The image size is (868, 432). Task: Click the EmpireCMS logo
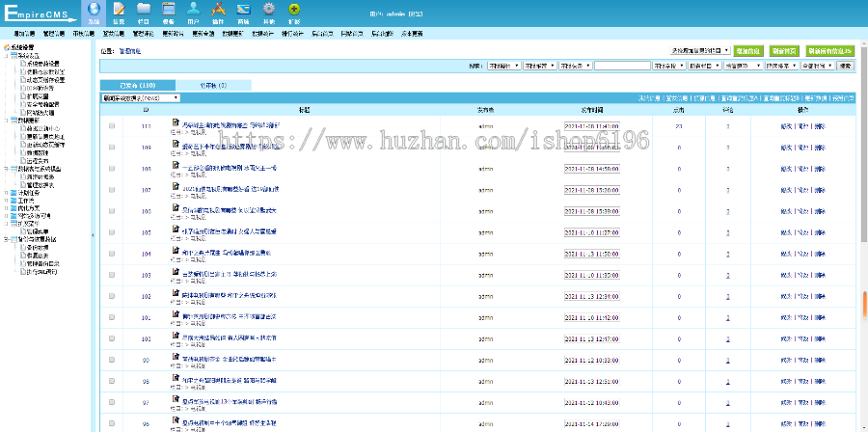tap(39, 13)
